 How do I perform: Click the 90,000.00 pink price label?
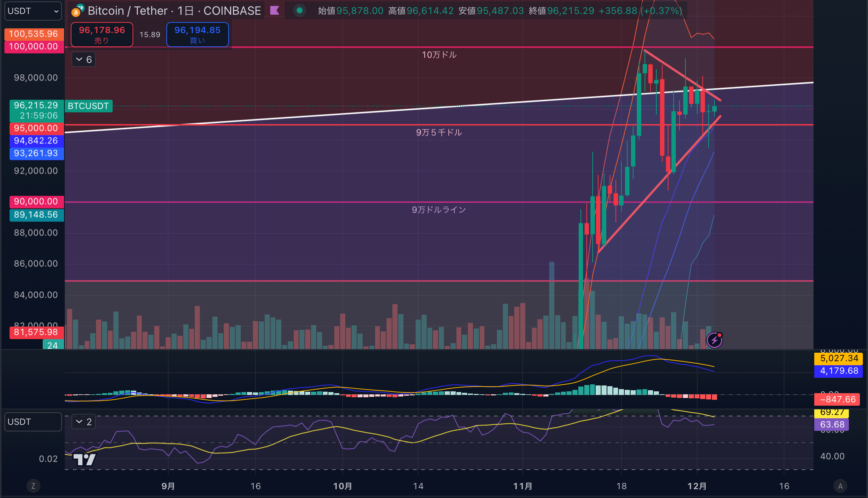point(37,202)
